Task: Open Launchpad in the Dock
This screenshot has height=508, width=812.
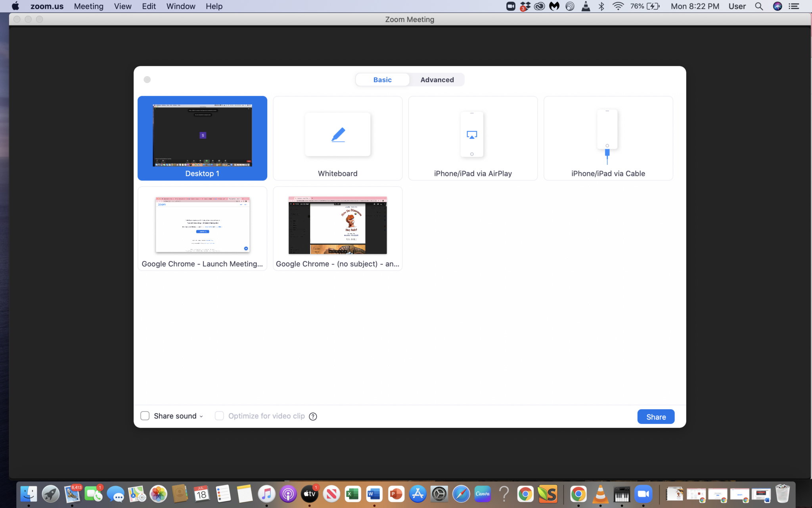Action: pyautogui.click(x=50, y=494)
